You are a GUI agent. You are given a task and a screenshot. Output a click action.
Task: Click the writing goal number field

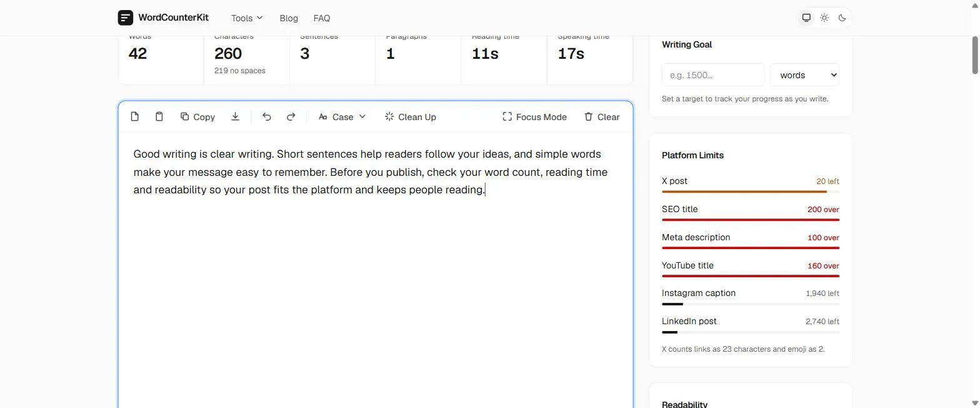click(713, 75)
